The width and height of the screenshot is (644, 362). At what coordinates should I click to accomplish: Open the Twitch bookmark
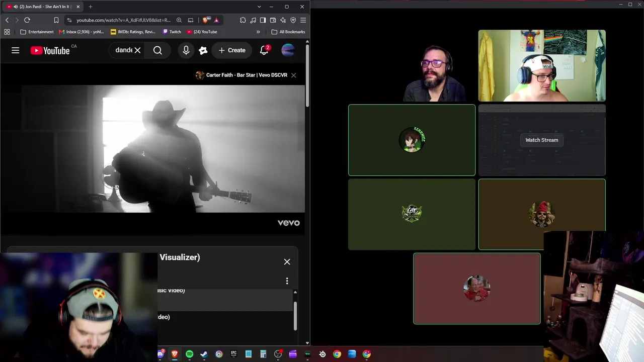(172, 32)
